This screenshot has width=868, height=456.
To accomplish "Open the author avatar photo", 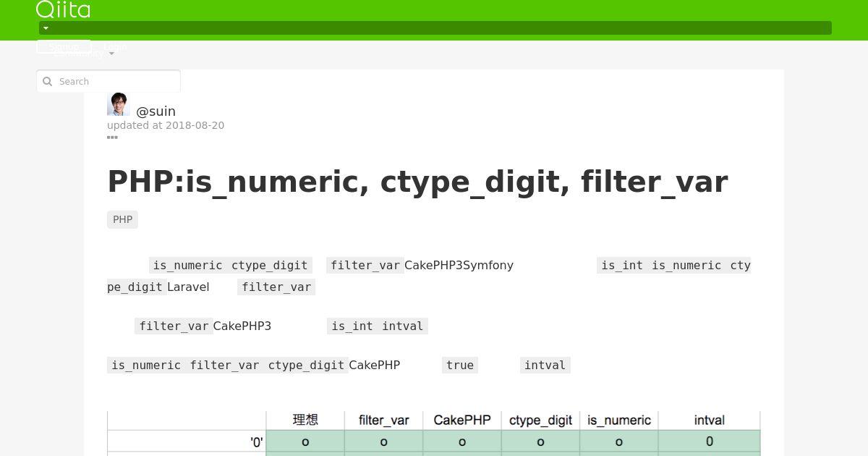I will tap(119, 104).
